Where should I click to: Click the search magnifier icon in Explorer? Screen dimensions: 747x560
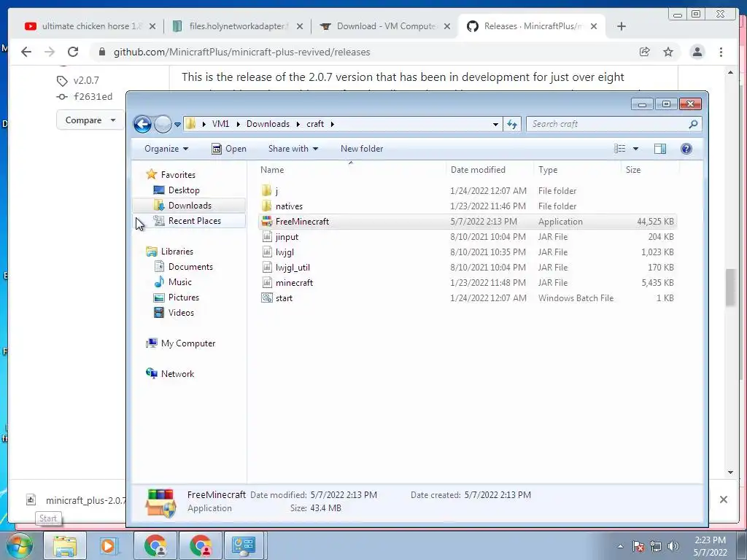693,124
